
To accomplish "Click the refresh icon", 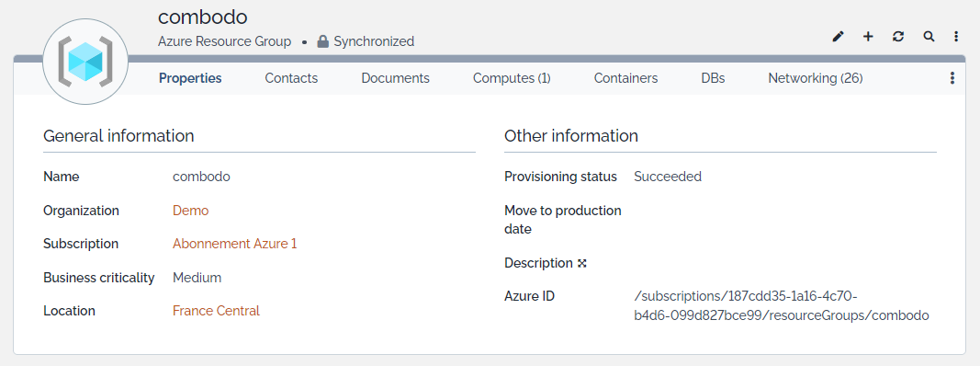I will point(898,37).
